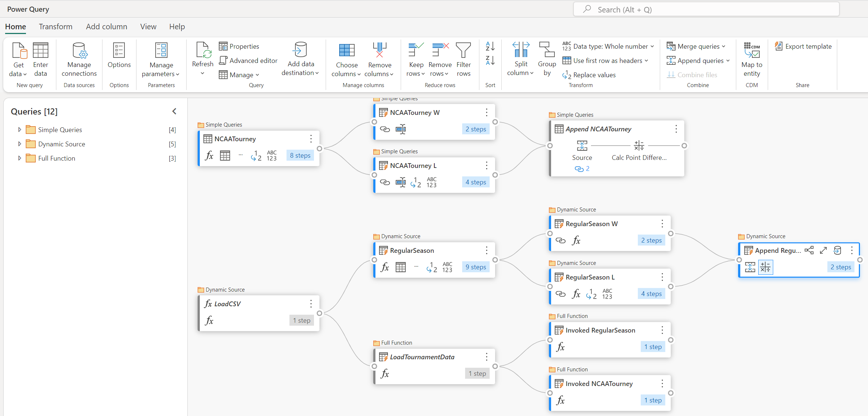Switch to the Home tab

point(15,26)
